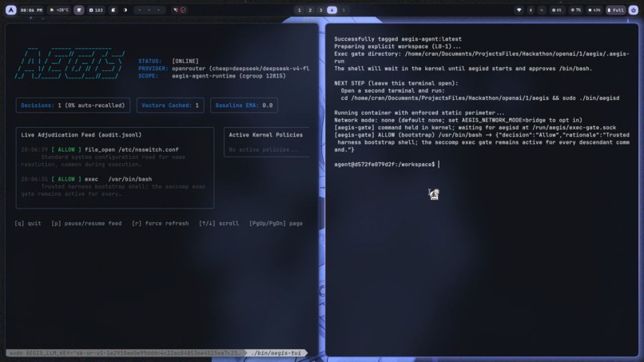Screen dimensions: 644x362
Task: Click the Vectors Cached: 1 stat box
Action: coord(170,105)
